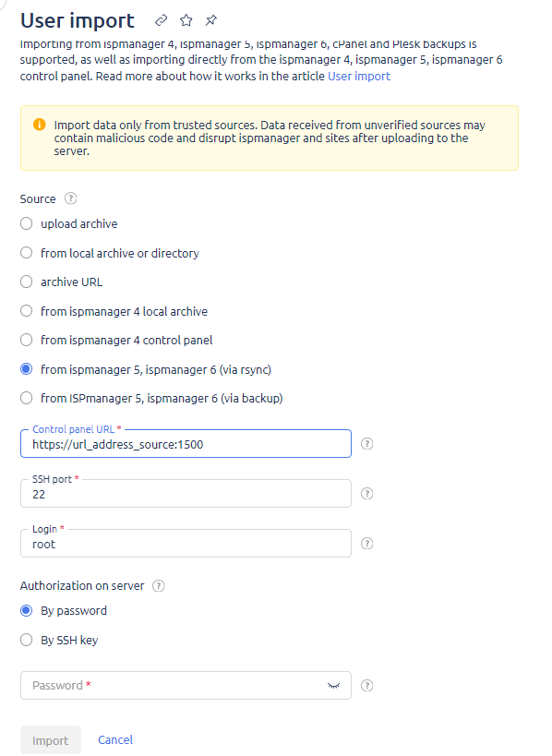This screenshot has height=756, width=552.
Task: Click the orange warning info icon
Action: (39, 125)
